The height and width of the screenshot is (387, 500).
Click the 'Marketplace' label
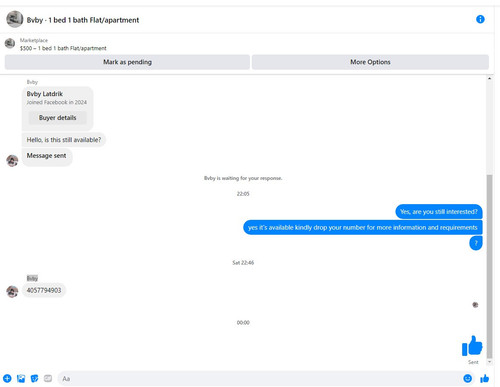click(x=34, y=40)
